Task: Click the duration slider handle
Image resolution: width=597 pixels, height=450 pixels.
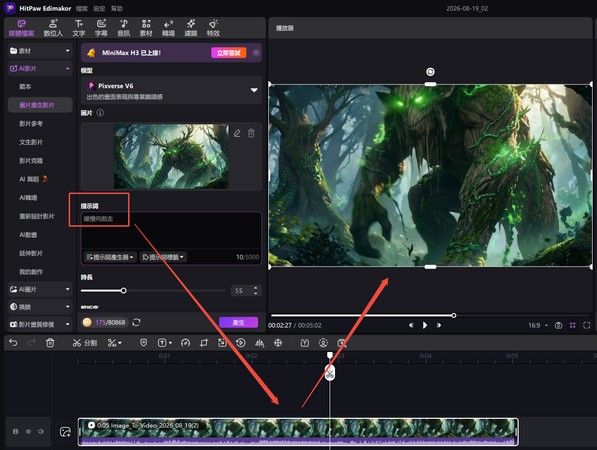Action: pos(123,290)
